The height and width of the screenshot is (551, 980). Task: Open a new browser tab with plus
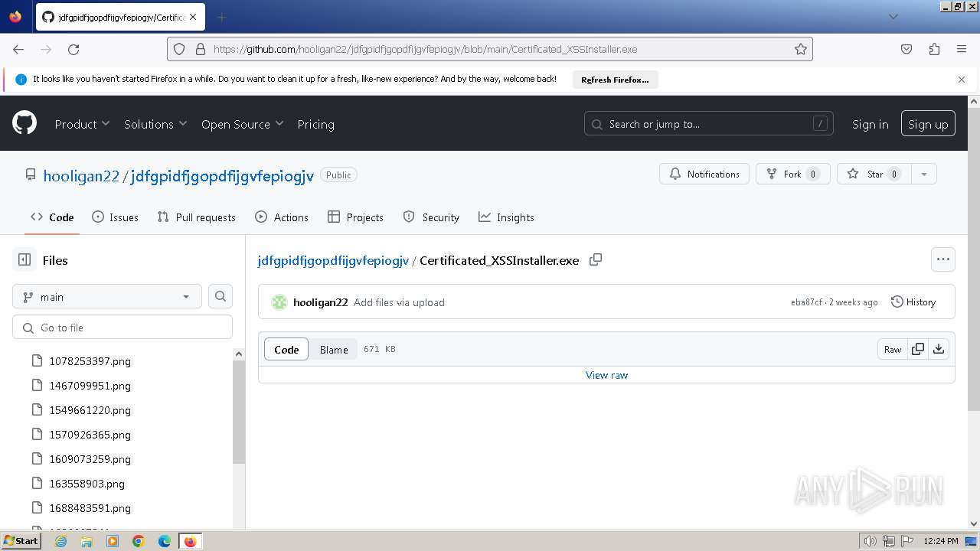click(222, 17)
